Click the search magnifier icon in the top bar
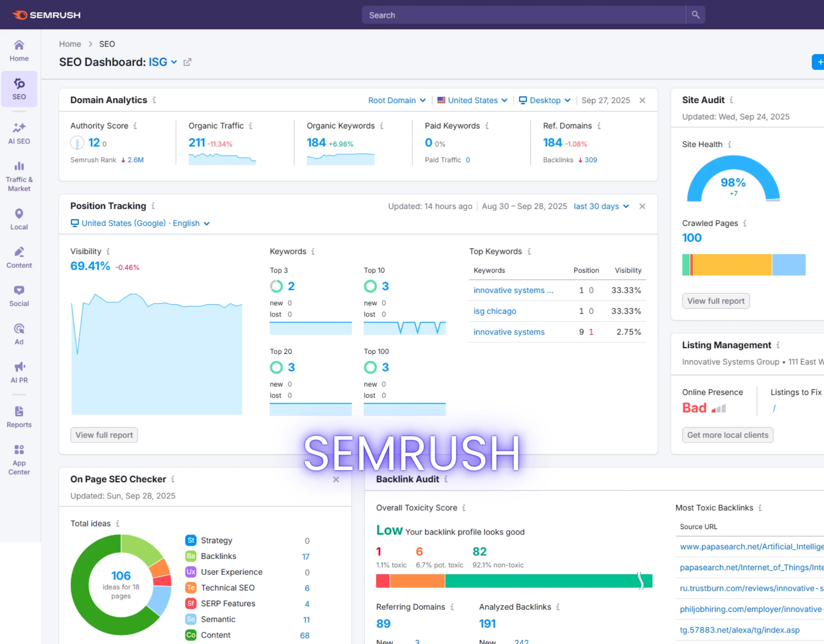The image size is (824, 644). point(695,15)
